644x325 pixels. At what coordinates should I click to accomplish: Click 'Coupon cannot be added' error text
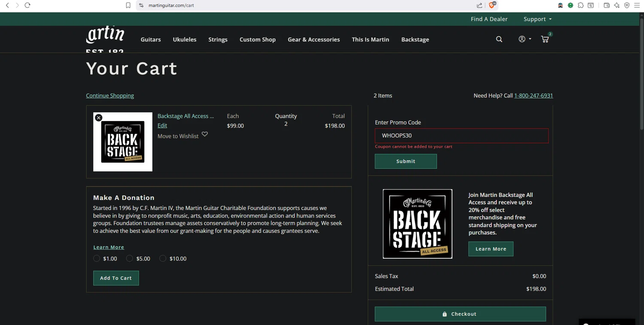tap(413, 146)
